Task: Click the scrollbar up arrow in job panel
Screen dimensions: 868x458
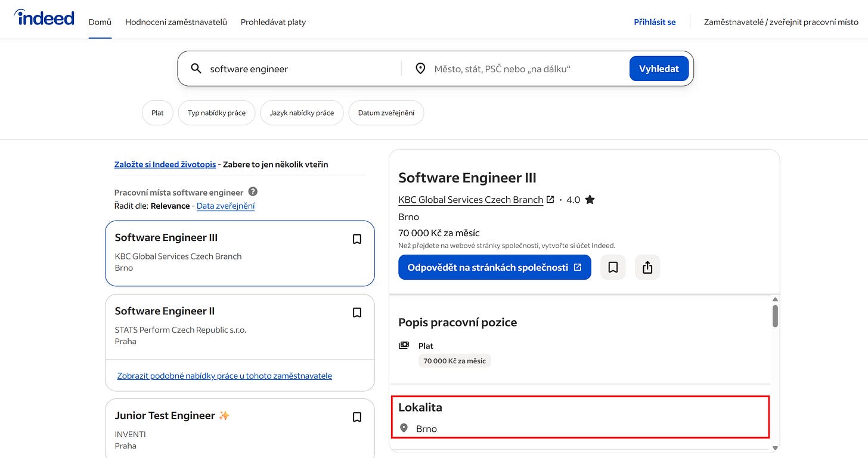Action: click(775, 299)
